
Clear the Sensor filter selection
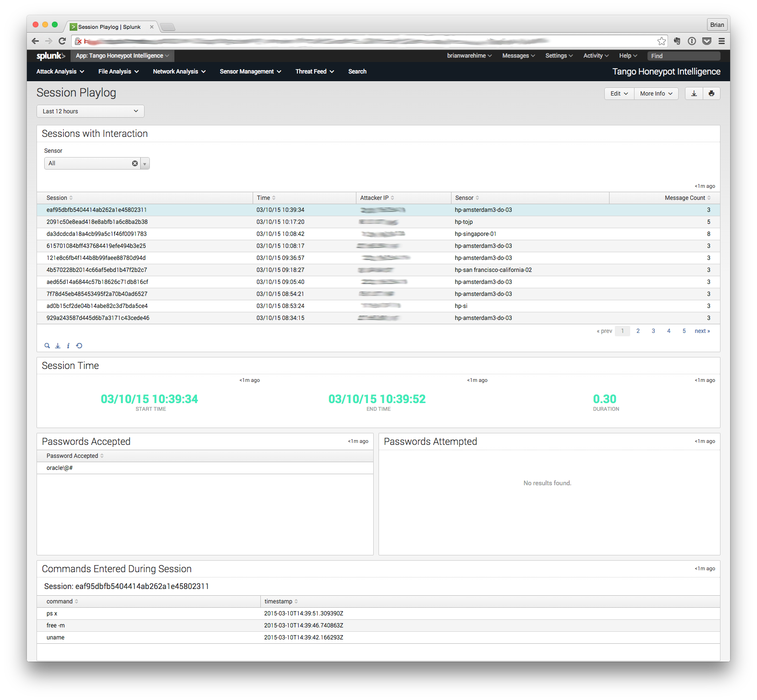[135, 163]
